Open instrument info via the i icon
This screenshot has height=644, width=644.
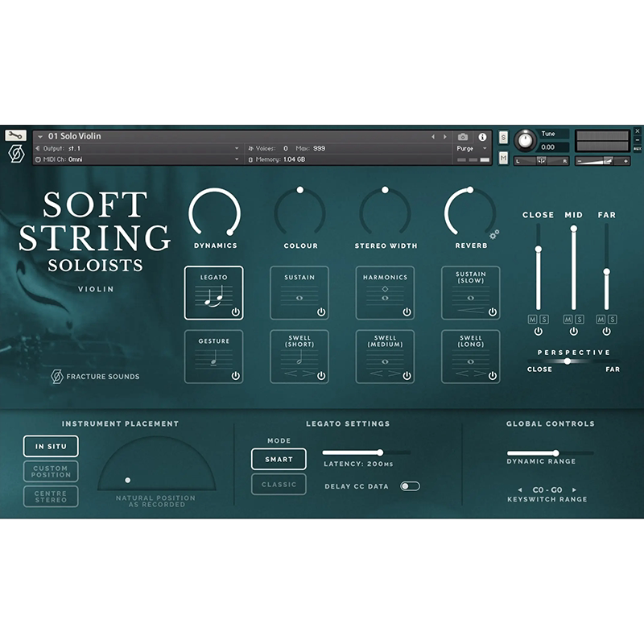tap(482, 137)
